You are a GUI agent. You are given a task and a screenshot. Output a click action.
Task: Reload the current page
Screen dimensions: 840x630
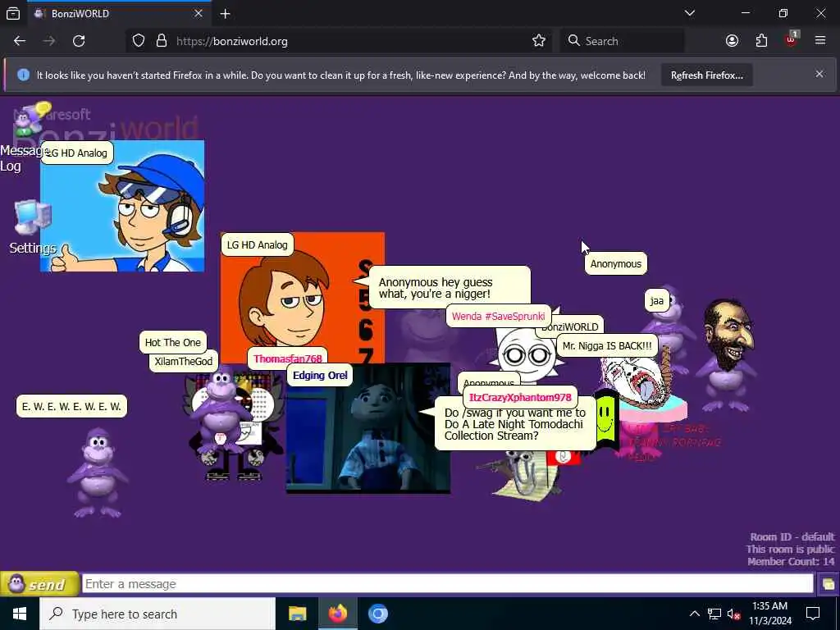[79, 41]
